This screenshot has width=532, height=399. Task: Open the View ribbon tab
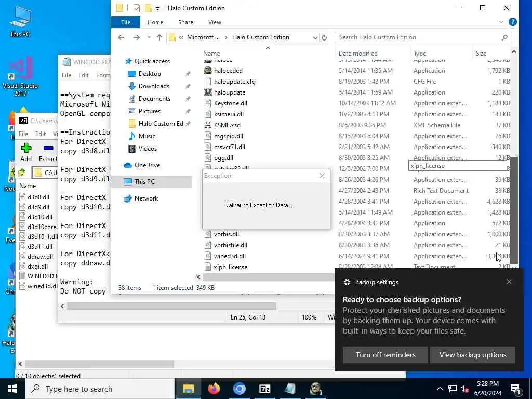(215, 22)
